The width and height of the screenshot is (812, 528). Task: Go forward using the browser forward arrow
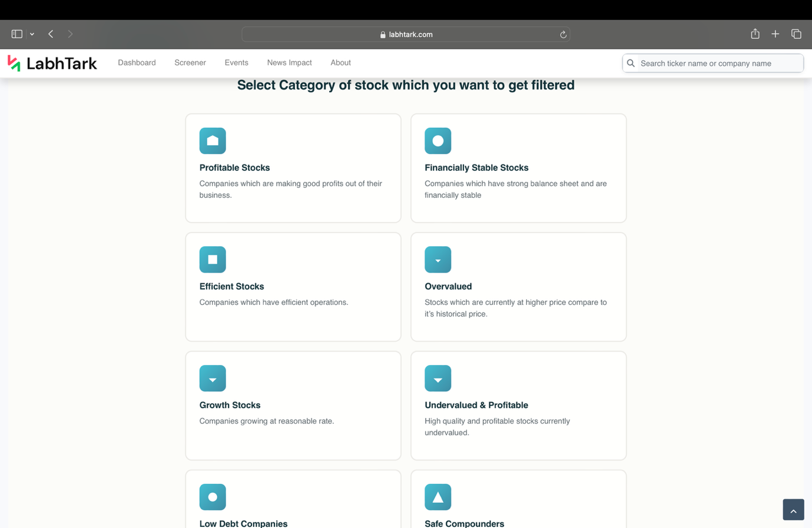70,34
